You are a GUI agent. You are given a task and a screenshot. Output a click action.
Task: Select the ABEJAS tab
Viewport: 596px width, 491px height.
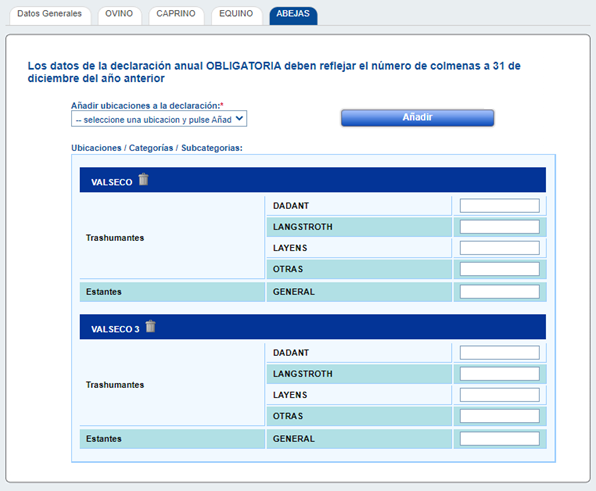[293, 15]
